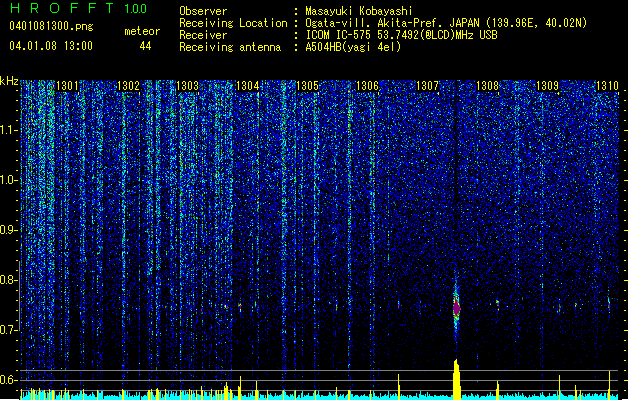Click the 0.7 kHz axis tick
The width and height of the screenshot is (629, 400).
(x=9, y=330)
